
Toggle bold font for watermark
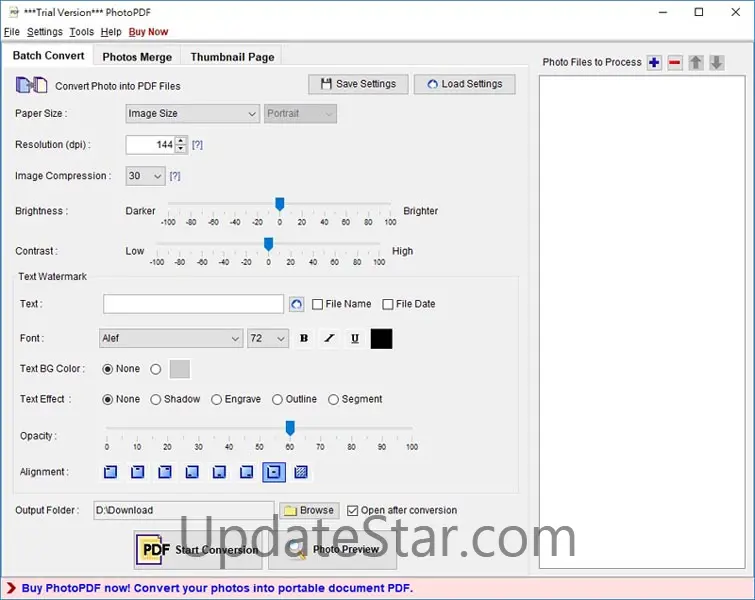click(x=304, y=338)
